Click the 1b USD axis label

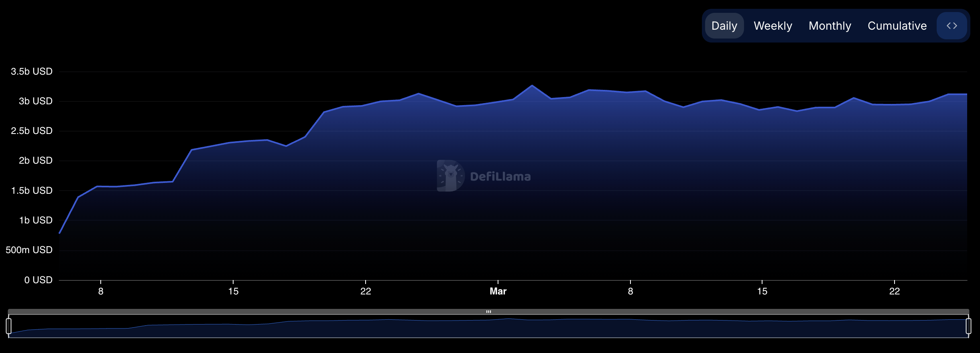(36, 220)
